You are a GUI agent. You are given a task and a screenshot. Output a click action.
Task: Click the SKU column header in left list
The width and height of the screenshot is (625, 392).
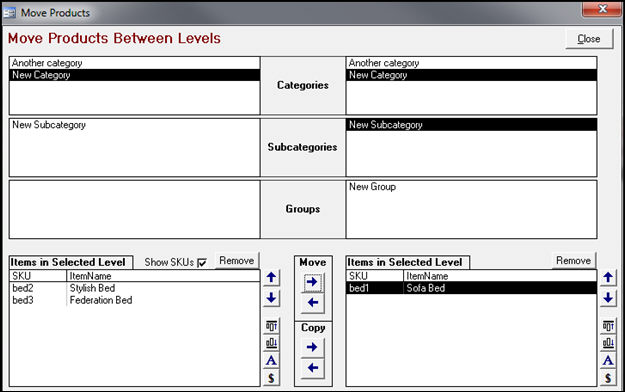(38, 276)
